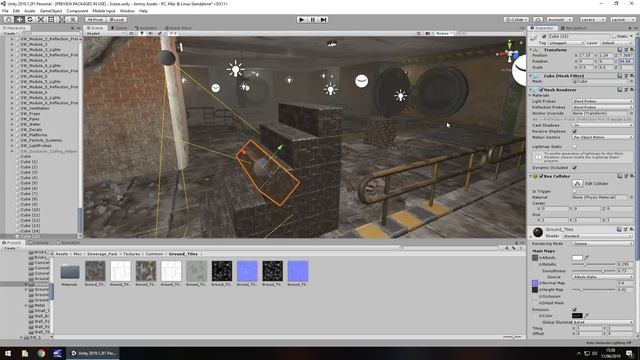Open Transform component gear menu
The width and height of the screenshot is (640, 360).
[x=631, y=50]
